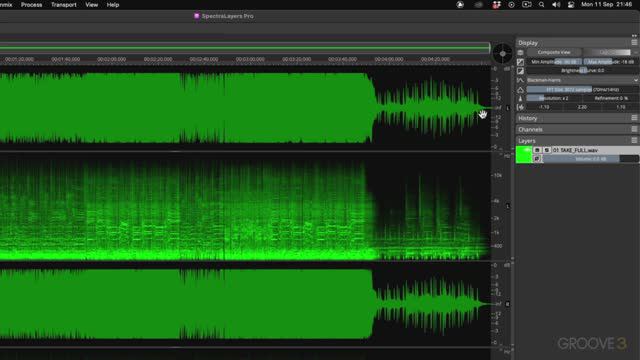Open the Transport menu
640x360 pixels.
[64, 5]
